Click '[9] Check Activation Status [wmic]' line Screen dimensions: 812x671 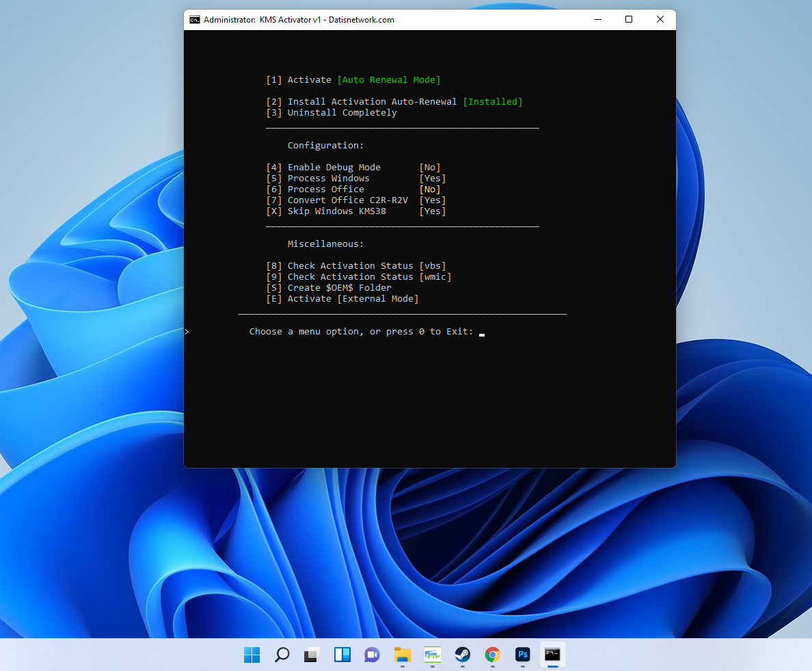coord(359,277)
